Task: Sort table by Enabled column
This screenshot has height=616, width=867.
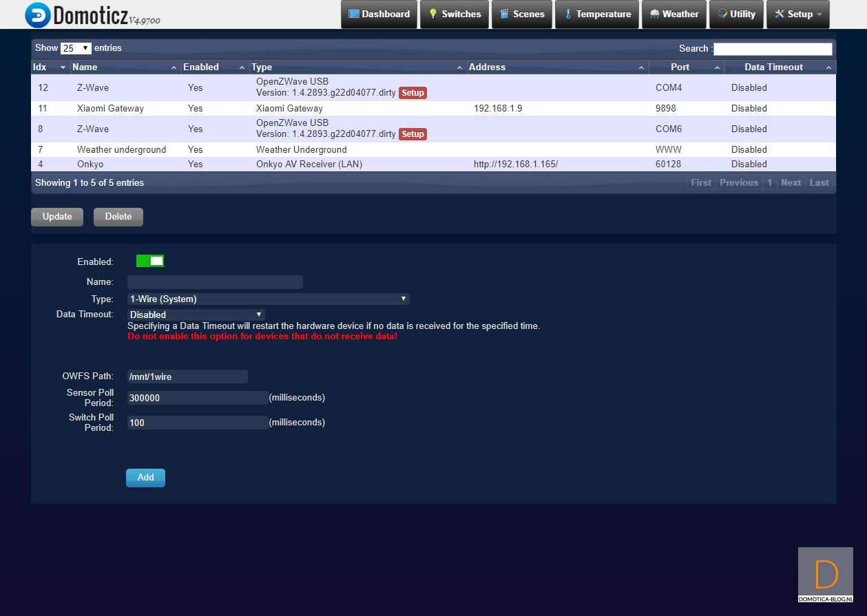Action: click(x=215, y=67)
